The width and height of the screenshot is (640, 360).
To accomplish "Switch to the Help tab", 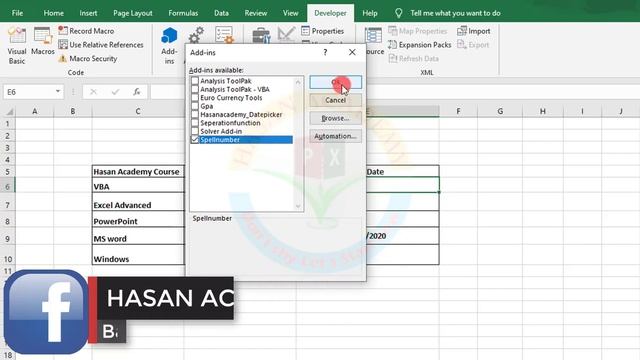I will pos(369,13).
